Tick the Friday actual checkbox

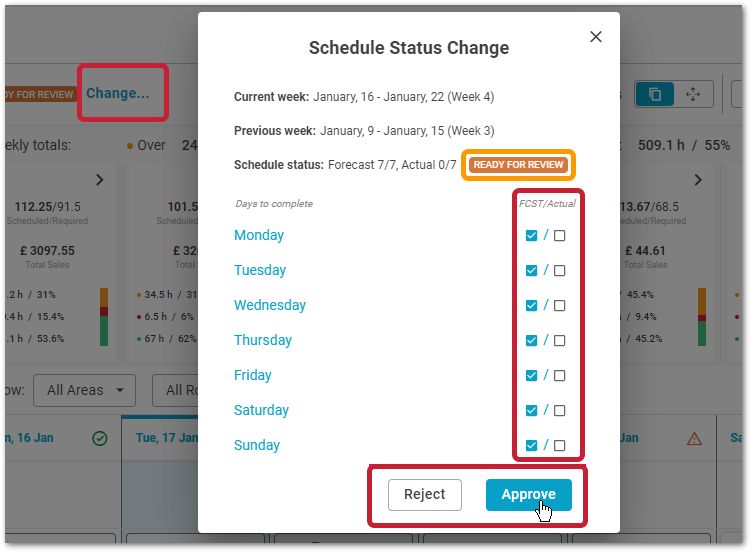click(559, 375)
